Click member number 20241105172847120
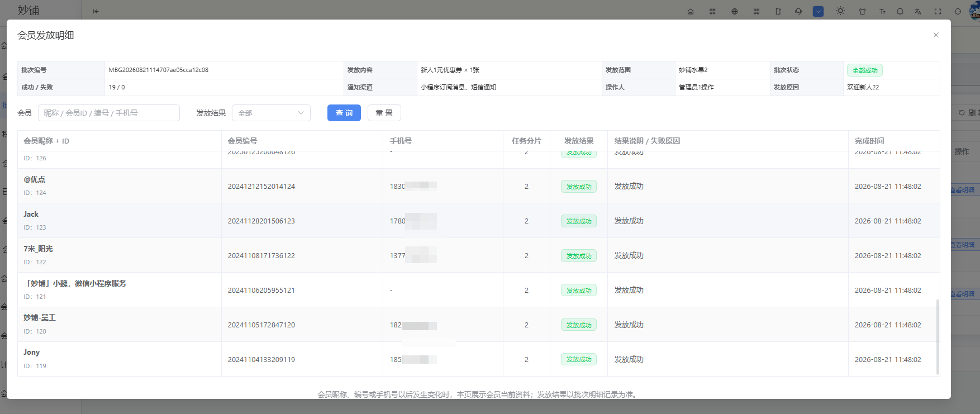Viewport: 980px width, 414px height. click(261, 325)
